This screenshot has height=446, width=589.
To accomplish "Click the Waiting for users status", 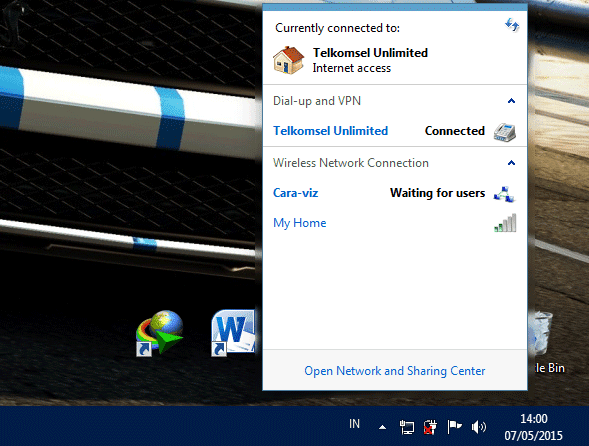I will [x=438, y=193].
